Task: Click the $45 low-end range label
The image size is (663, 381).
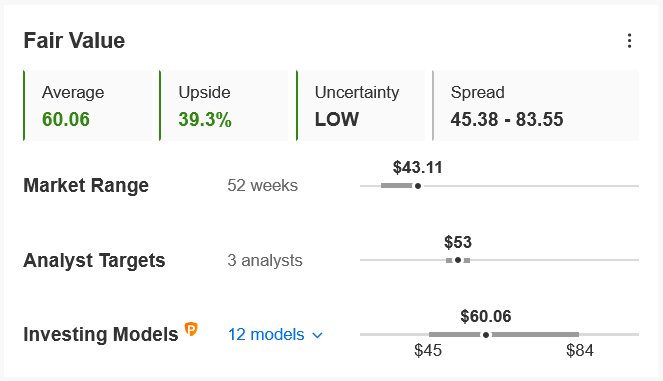Action: pyautogui.click(x=428, y=350)
